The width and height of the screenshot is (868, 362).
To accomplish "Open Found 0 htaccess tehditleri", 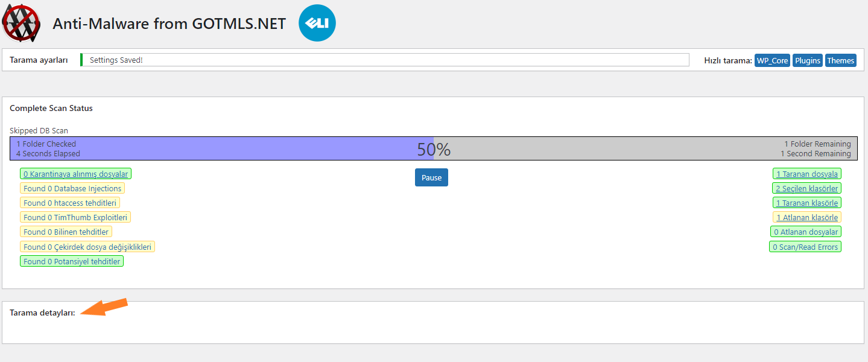I will click(70, 203).
